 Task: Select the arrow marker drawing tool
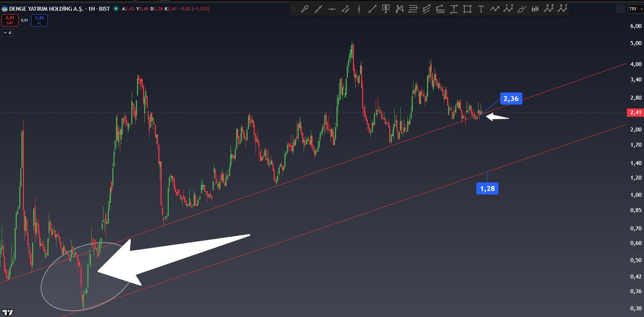click(x=305, y=9)
